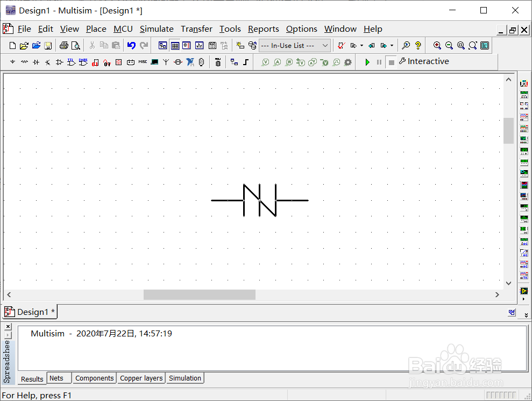Screen dimensions: 532x401
Task: Open the Place menu
Action: [96, 29]
